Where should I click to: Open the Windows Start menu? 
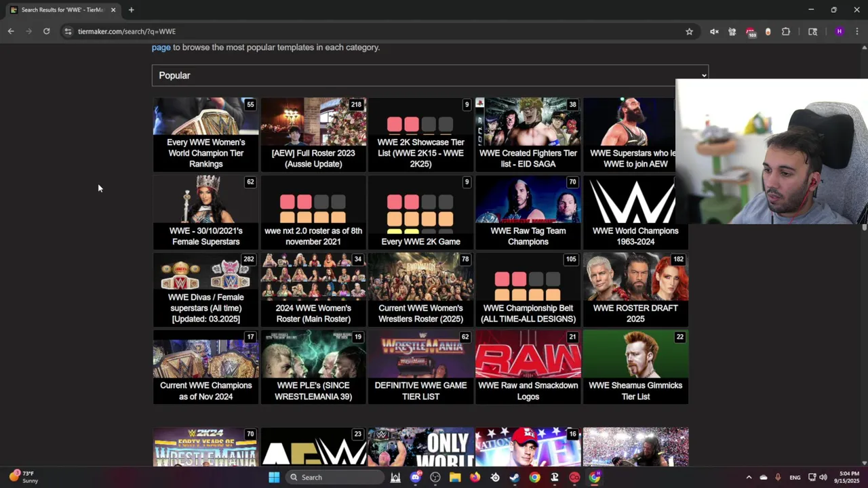[x=274, y=477]
